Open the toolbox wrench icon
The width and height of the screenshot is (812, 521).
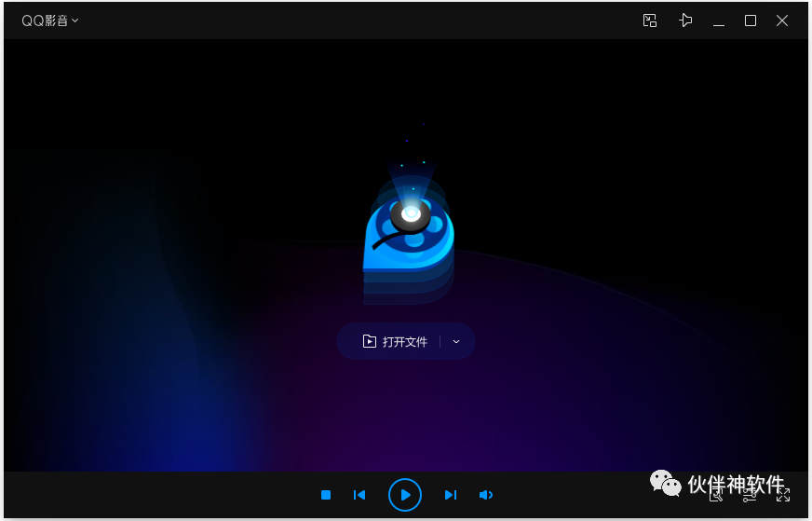pos(716,496)
